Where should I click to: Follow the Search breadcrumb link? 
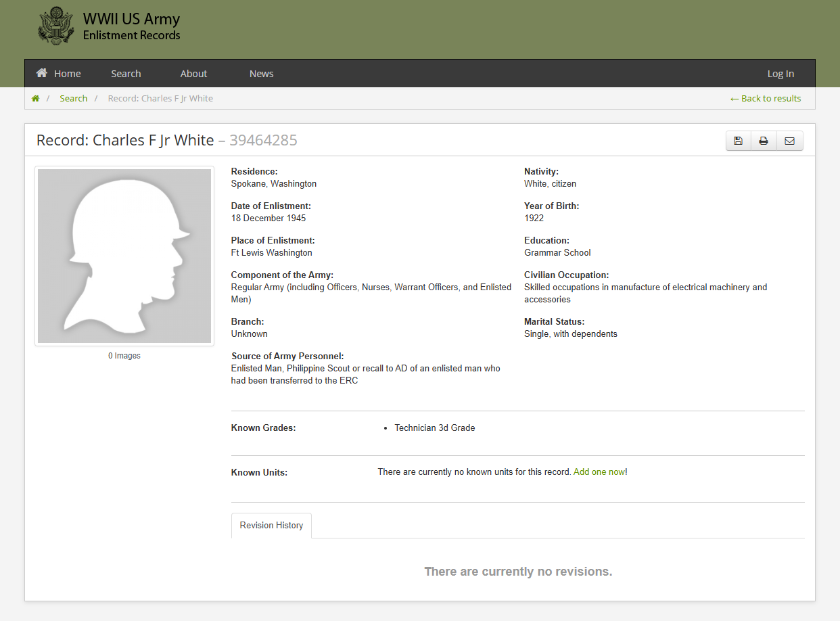[x=73, y=99]
